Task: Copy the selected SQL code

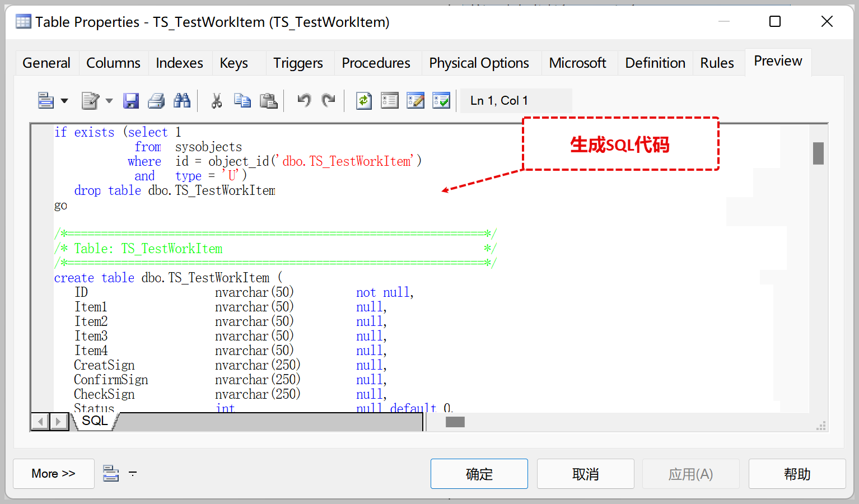Action: coord(242,101)
